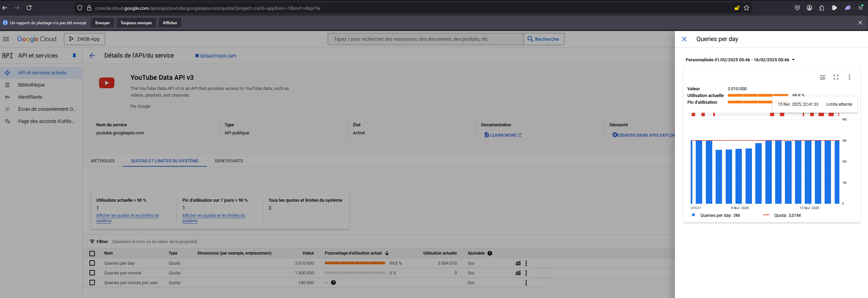Check the Queries per minute per user checkbox
Image resolution: width=868 pixels, height=298 pixels.
click(92, 283)
